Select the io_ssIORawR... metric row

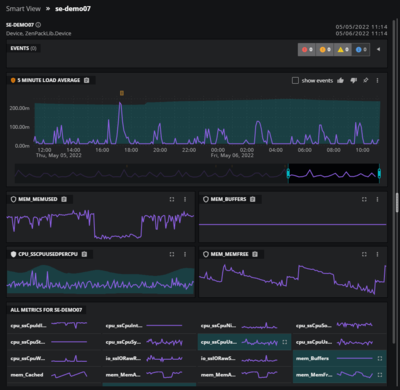(149, 359)
